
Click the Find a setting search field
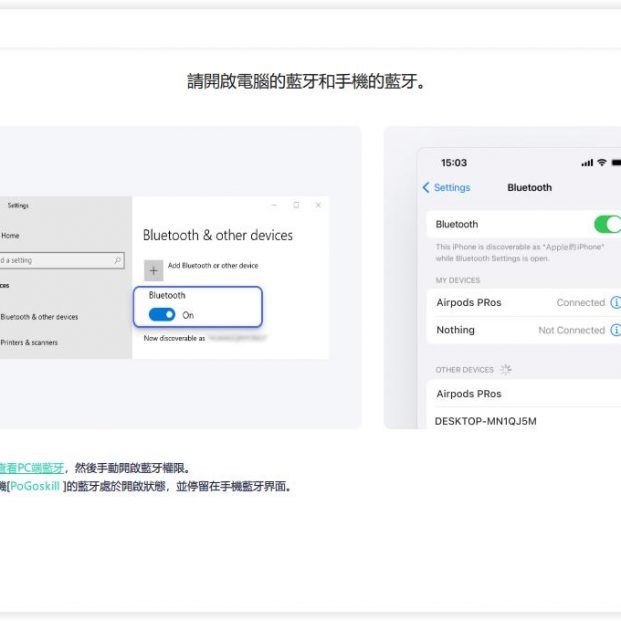point(55,260)
